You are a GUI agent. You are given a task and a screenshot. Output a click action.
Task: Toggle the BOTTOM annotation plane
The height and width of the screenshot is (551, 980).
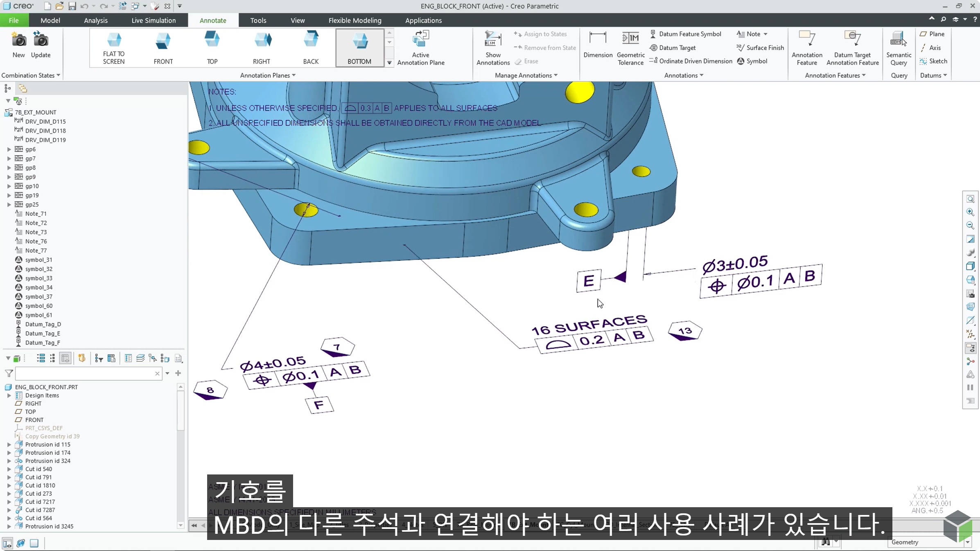pos(359,48)
